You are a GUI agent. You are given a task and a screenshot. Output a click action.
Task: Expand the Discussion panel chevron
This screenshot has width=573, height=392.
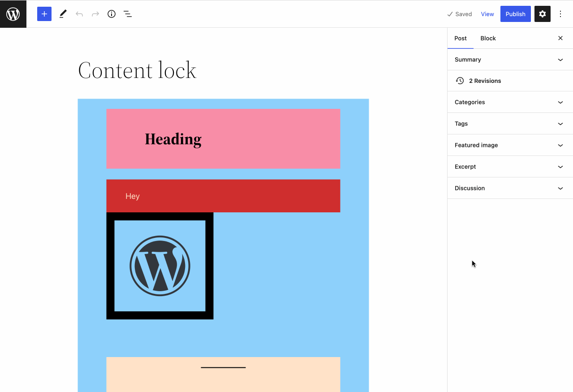tap(560, 188)
